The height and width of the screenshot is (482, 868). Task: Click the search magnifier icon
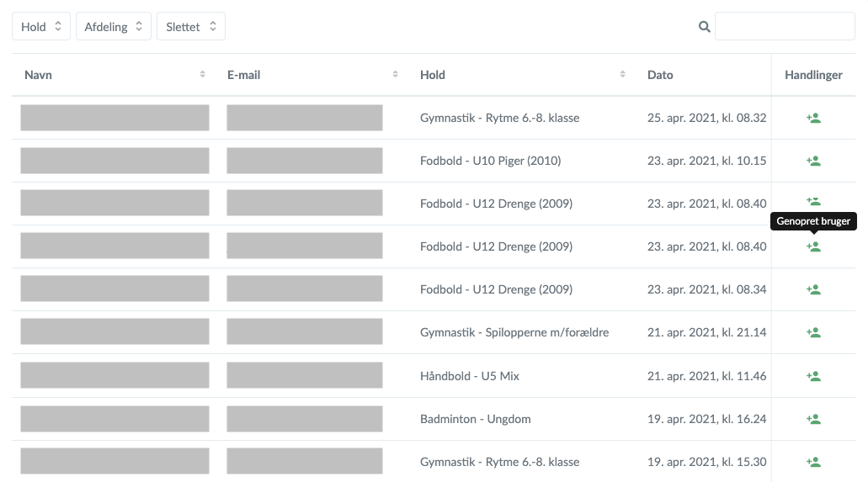(705, 27)
